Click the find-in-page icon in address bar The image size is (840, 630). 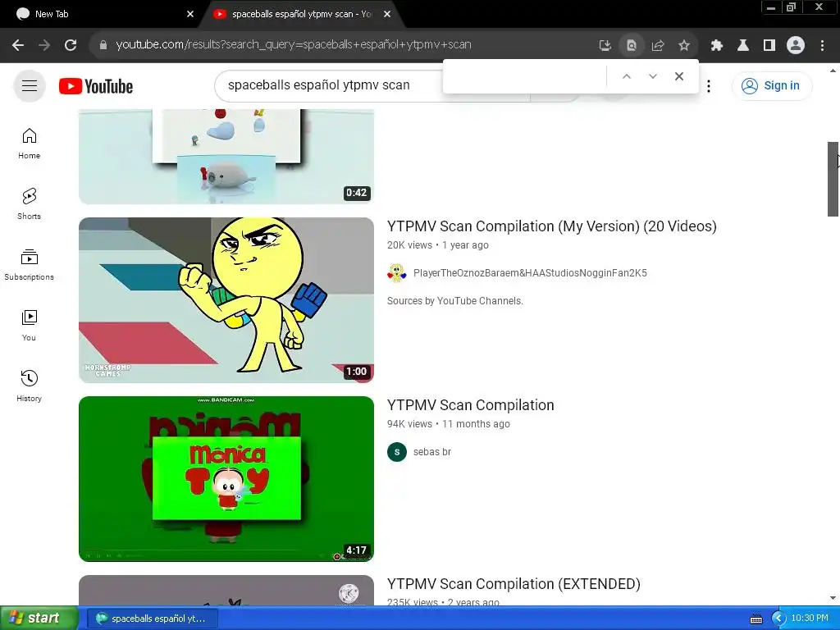pos(632,46)
